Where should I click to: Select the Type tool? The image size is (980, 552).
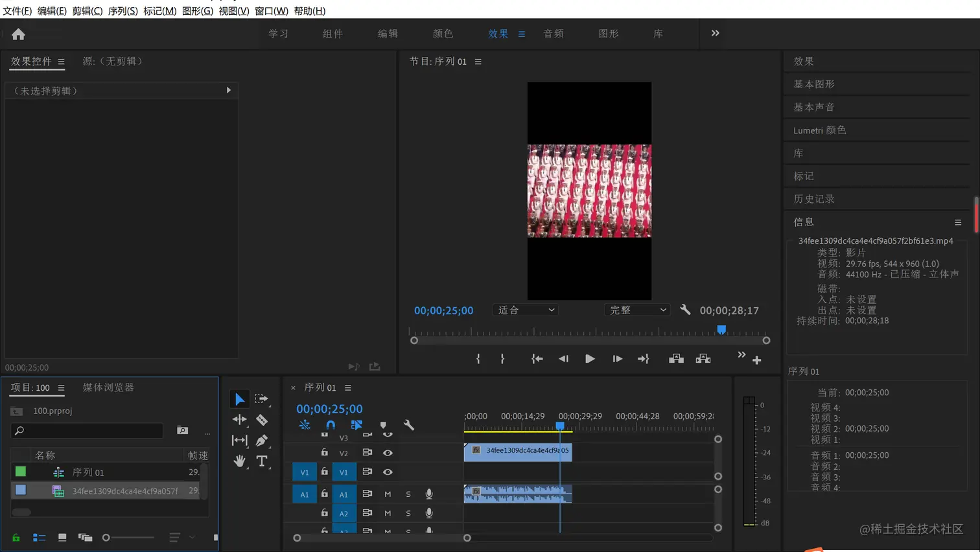click(x=262, y=461)
